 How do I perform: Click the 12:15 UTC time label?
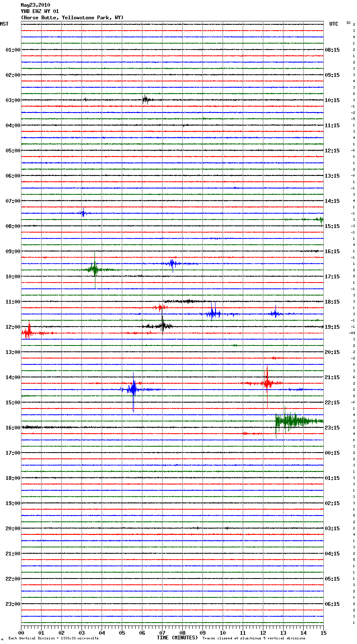[x=332, y=151]
